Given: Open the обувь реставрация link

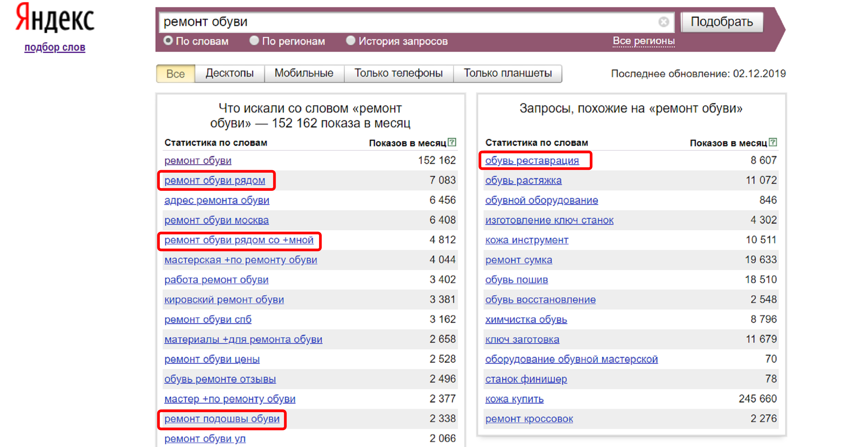Looking at the screenshot, I should pyautogui.click(x=532, y=160).
